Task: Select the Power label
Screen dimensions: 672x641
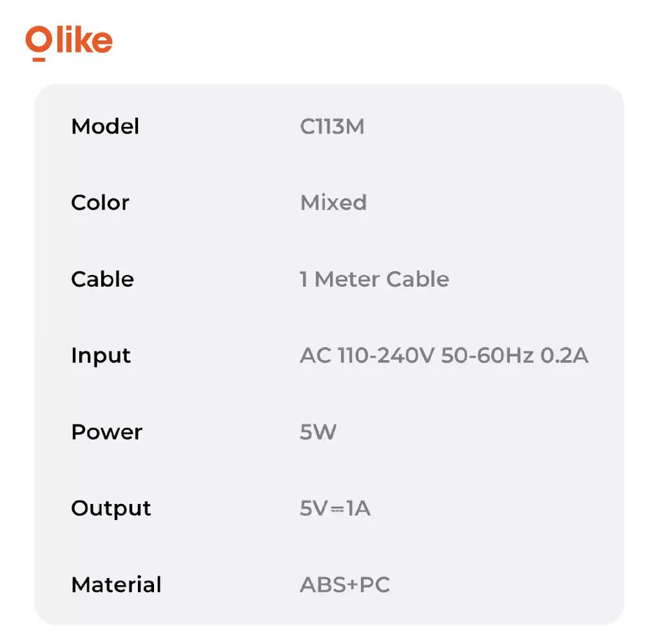Action: [x=106, y=432]
